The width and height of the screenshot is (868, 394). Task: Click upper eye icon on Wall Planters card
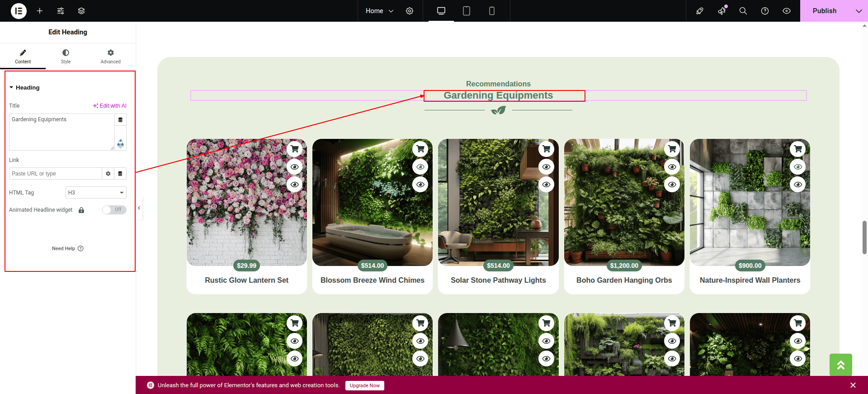(x=798, y=167)
